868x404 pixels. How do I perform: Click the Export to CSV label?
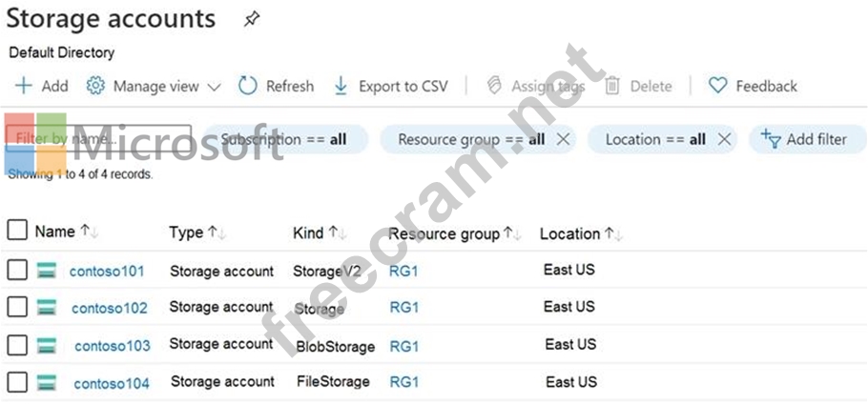(403, 87)
